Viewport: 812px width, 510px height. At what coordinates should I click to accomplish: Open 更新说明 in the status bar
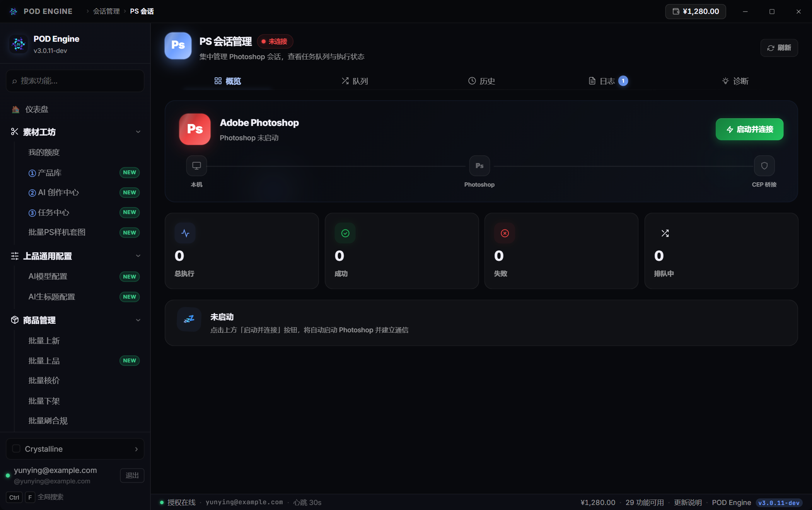pyautogui.click(x=687, y=502)
